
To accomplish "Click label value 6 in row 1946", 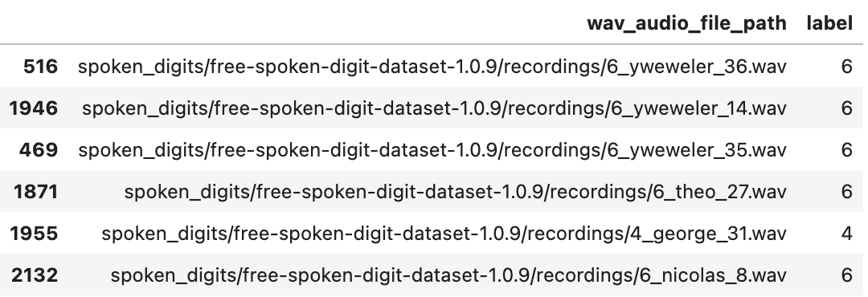I will click(846, 108).
